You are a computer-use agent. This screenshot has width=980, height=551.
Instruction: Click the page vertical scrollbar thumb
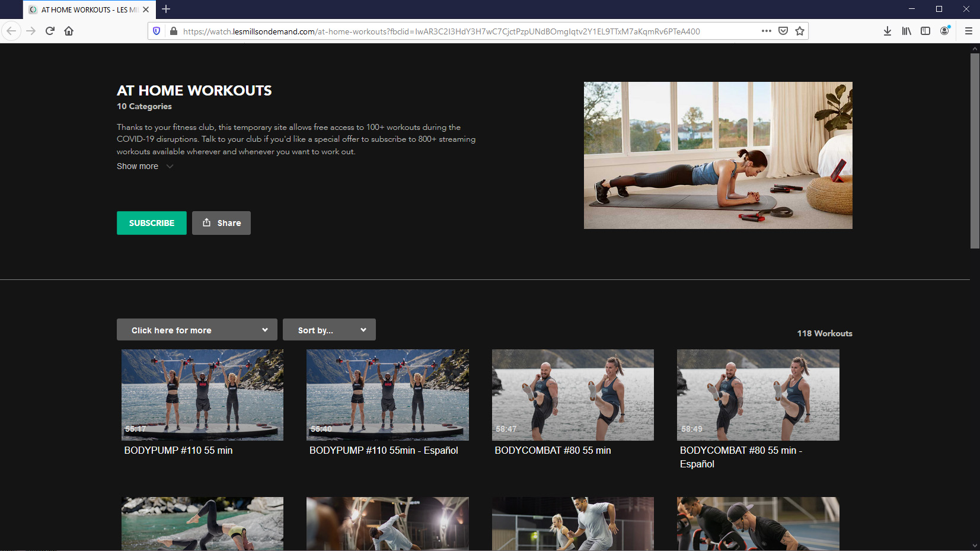[x=975, y=151]
